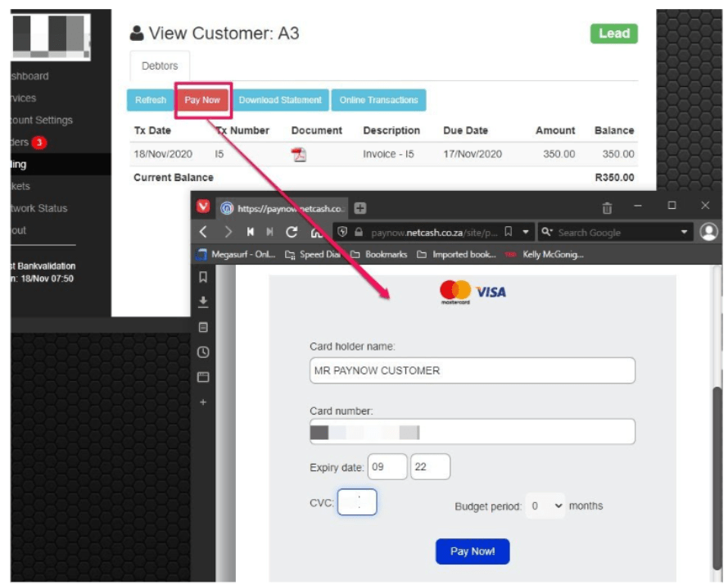
Task: Expand the address bar dropdown arrow
Action: [526, 233]
